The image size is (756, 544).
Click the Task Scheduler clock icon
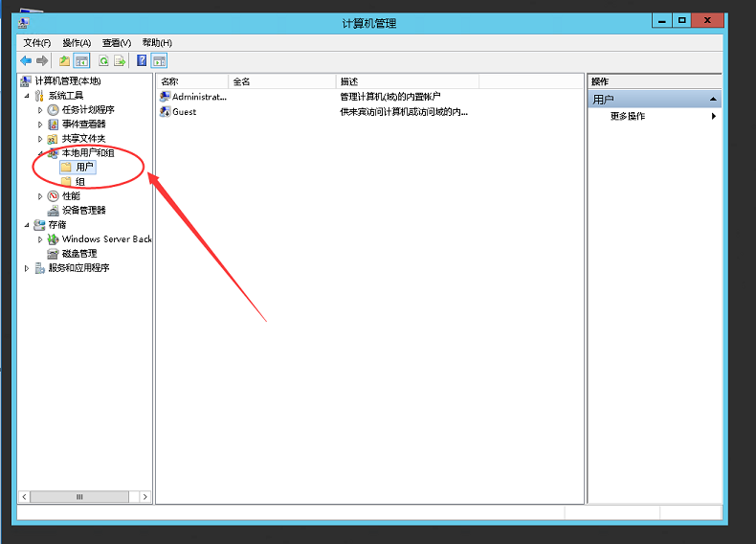53,110
